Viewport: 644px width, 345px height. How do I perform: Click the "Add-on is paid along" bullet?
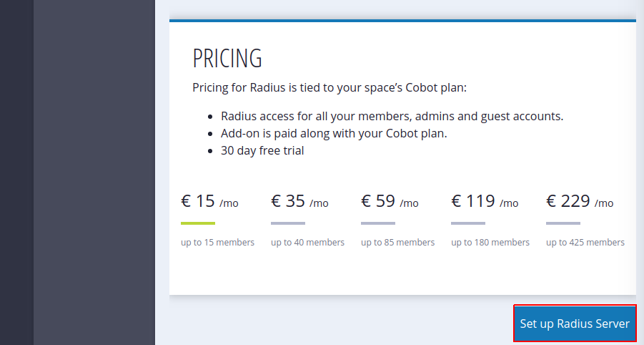(334, 133)
